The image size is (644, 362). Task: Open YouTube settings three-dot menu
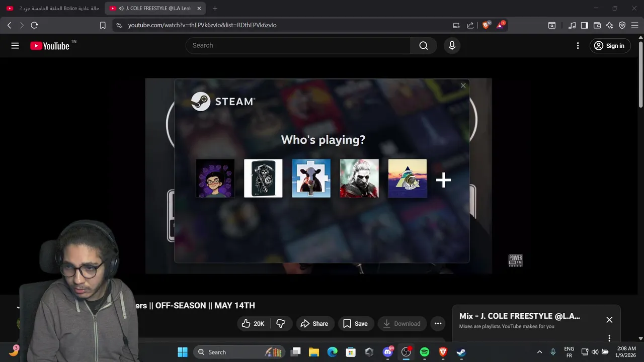578,46
